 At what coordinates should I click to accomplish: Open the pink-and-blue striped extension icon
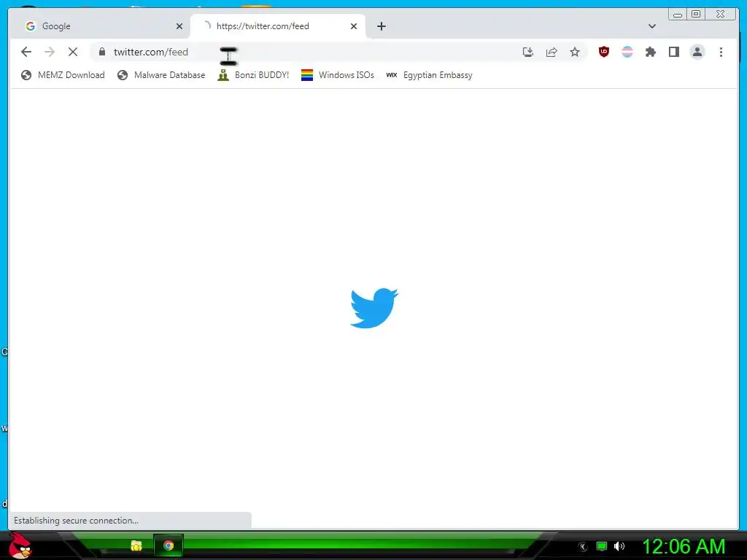point(627,52)
